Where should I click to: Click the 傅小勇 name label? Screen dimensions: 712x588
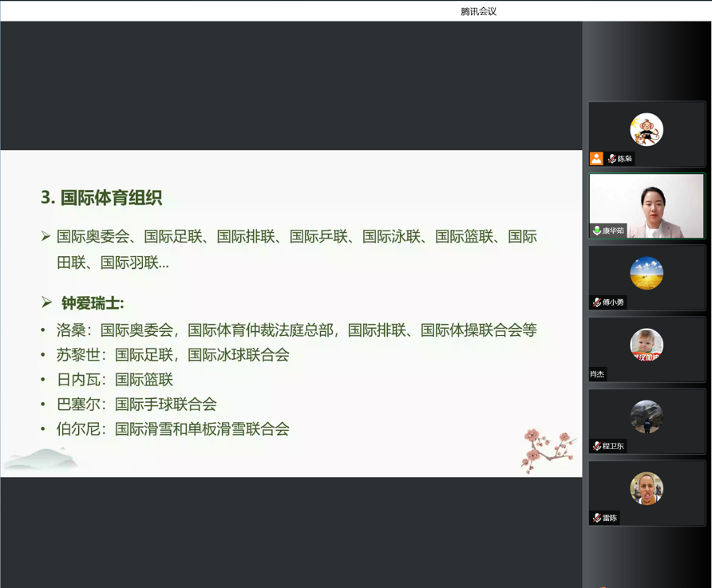pyautogui.click(x=614, y=302)
